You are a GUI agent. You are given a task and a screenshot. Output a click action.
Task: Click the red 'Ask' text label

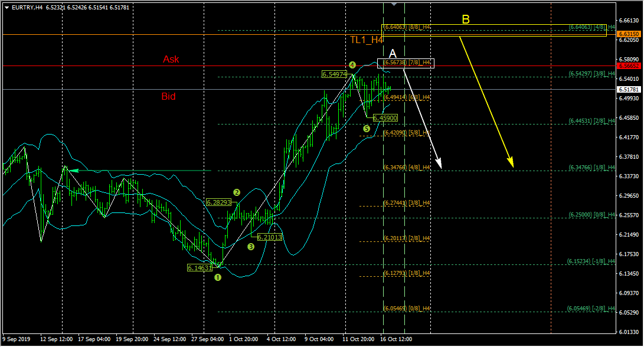tap(171, 59)
